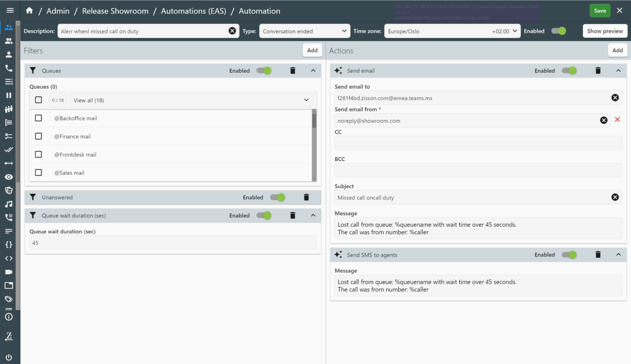Open the code brackets sidebar item

coord(8,258)
